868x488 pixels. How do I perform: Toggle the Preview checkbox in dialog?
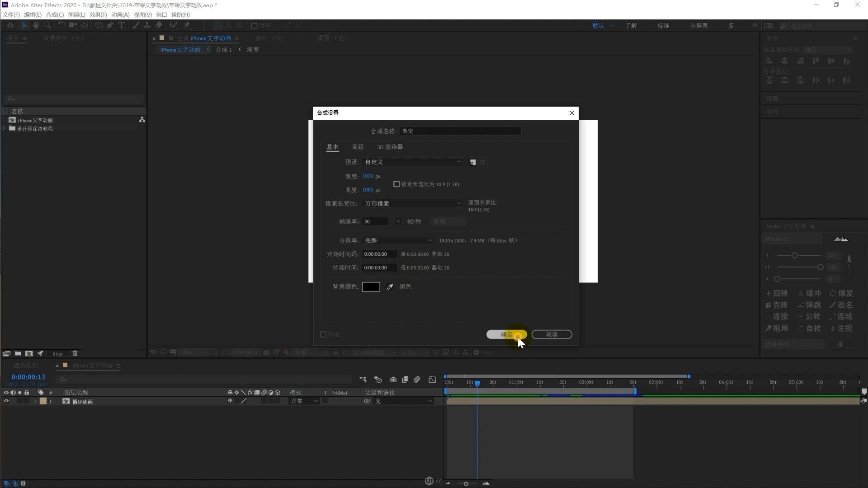[323, 335]
